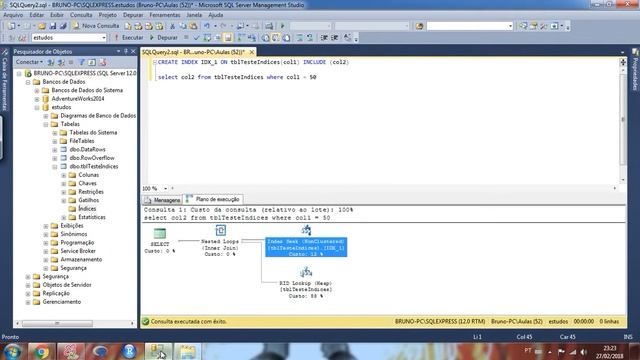Open the Arquivo menu
Screen dimensions: 640x360
point(13,15)
